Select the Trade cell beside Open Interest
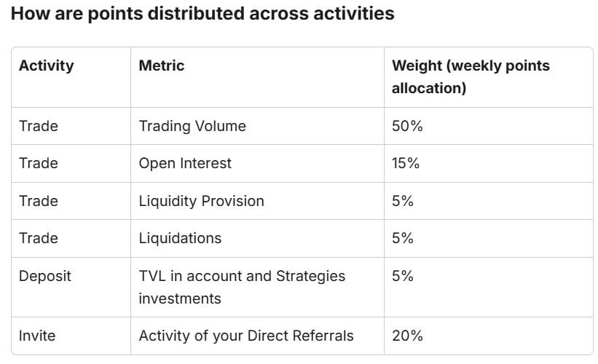The width and height of the screenshot is (598, 364). [38, 164]
